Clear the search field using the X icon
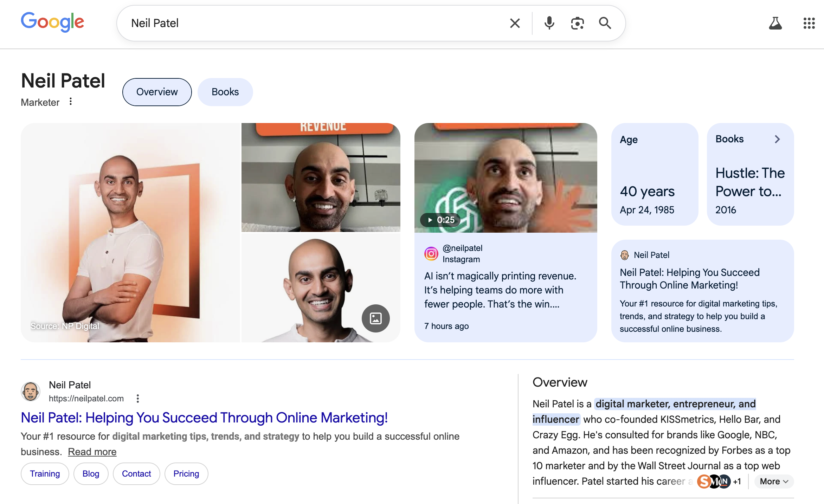 point(515,23)
